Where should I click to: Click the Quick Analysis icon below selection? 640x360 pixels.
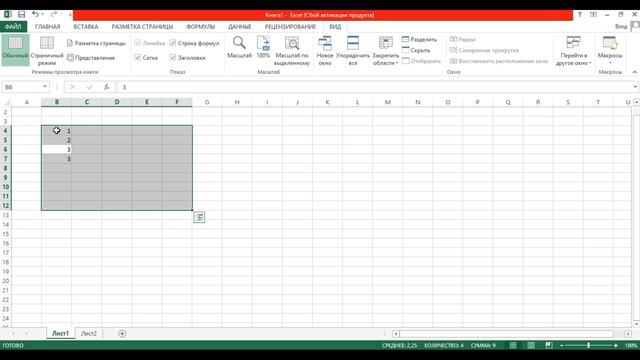tap(199, 217)
